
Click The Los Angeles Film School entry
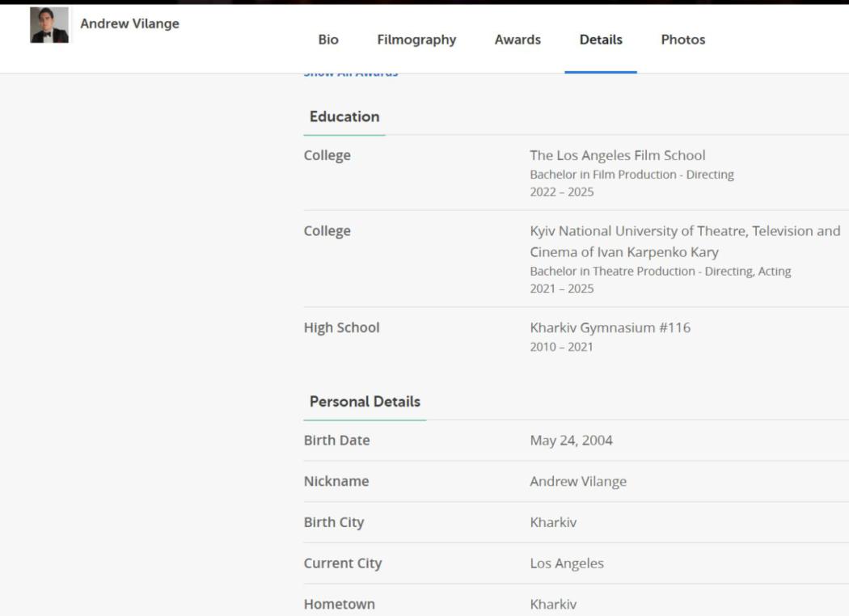coord(618,155)
